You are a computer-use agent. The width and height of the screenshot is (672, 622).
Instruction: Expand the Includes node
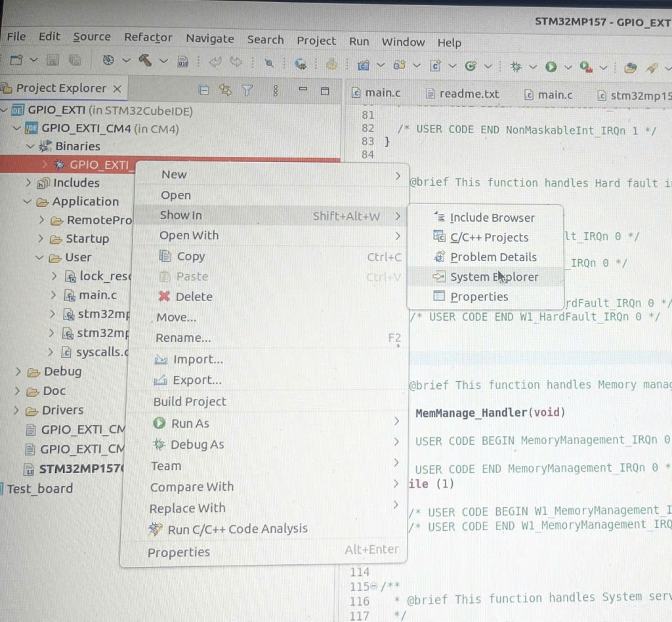[28, 183]
